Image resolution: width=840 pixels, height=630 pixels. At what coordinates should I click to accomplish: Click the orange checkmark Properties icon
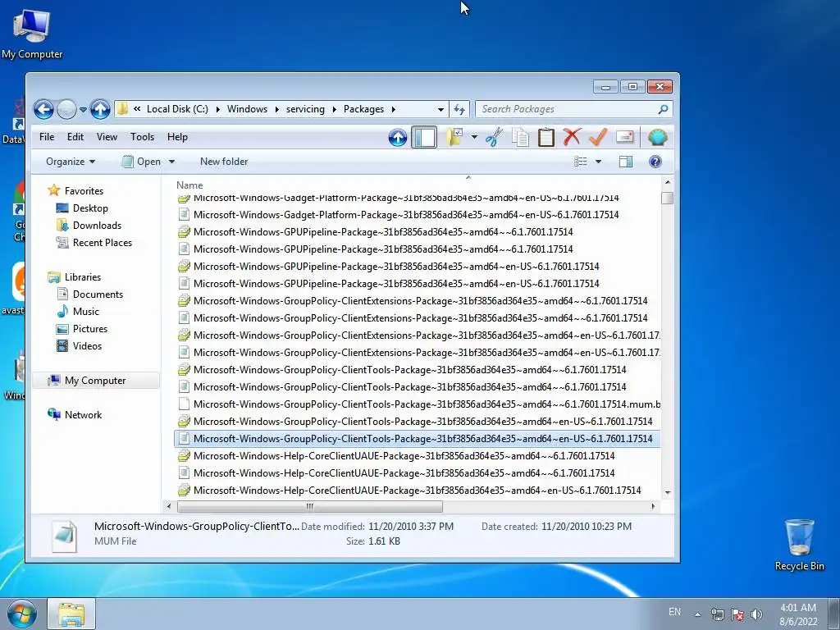click(x=598, y=137)
